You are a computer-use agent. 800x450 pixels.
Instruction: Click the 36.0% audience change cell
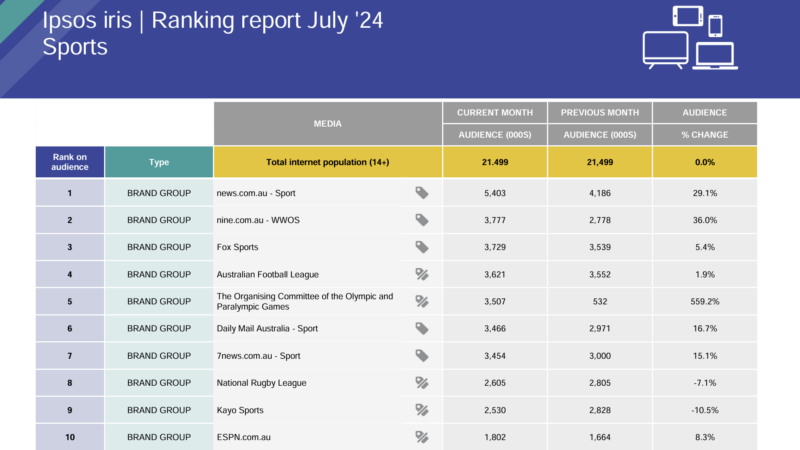pos(705,220)
